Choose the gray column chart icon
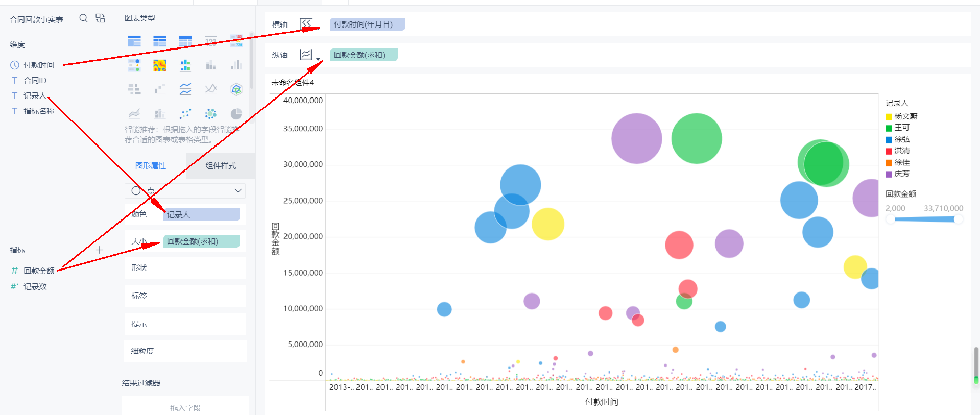The width and height of the screenshot is (980, 415). coord(236,65)
